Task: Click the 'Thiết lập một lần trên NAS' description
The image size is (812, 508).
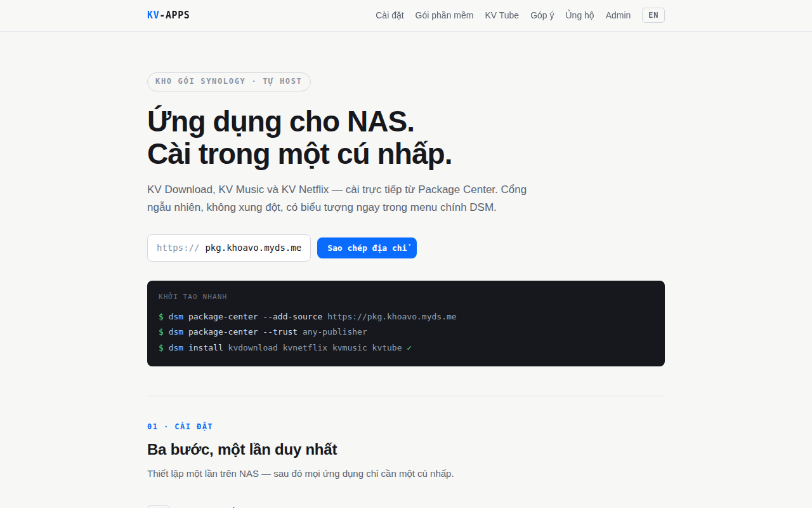Action: [301, 474]
